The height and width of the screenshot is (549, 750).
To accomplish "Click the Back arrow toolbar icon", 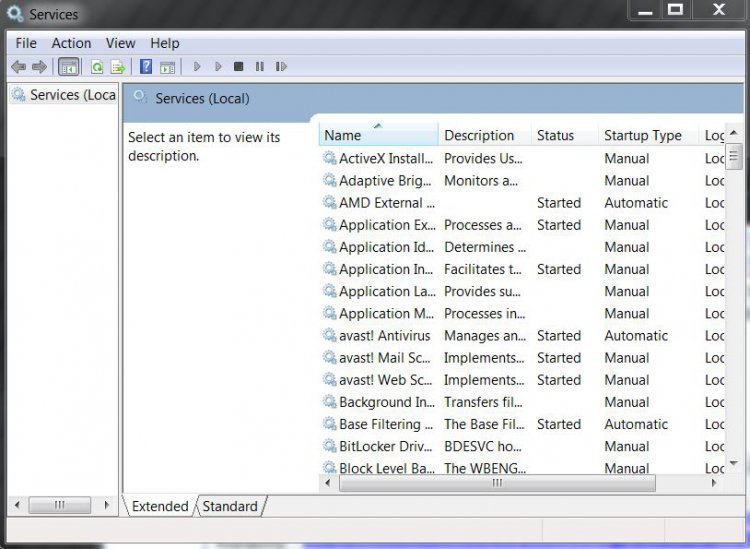I will click(x=18, y=66).
